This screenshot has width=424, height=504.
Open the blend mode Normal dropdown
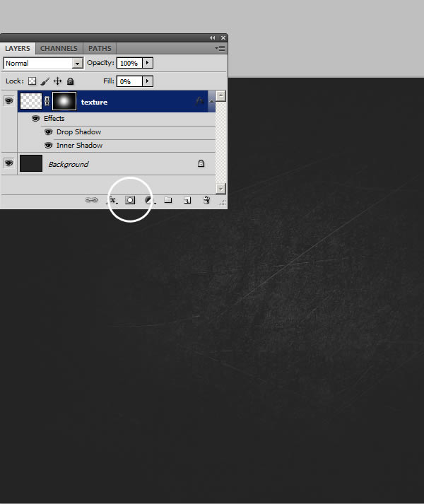[43, 63]
